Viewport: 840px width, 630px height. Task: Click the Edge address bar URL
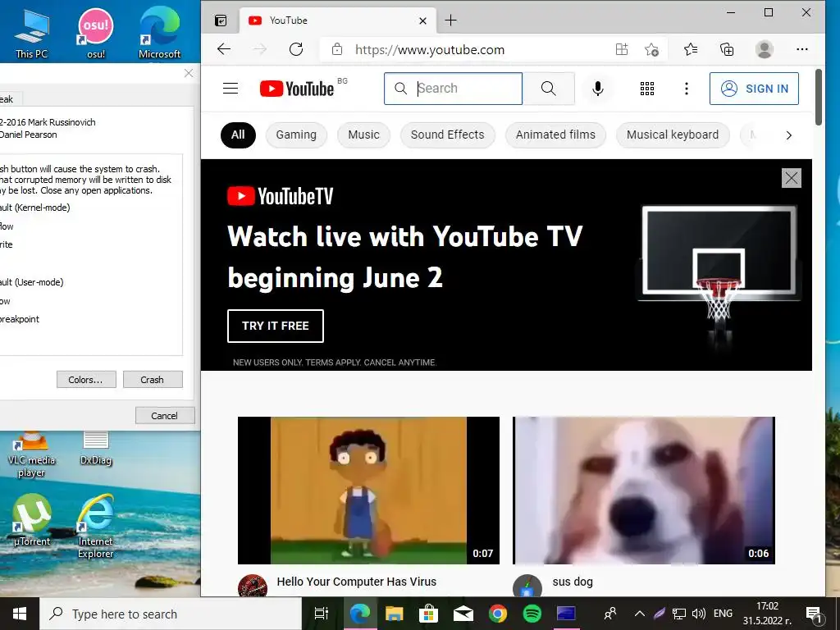coord(430,50)
